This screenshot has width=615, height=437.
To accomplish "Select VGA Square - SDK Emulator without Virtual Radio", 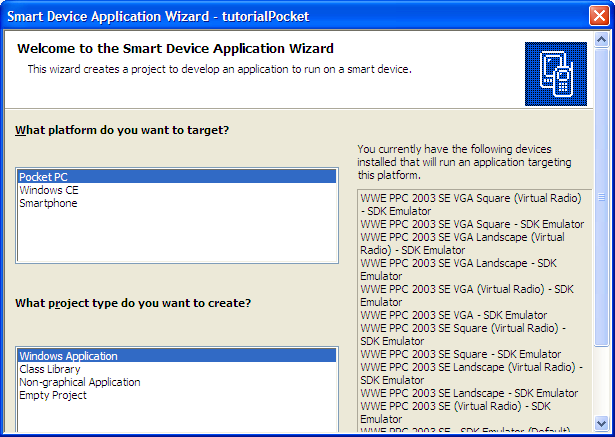I will click(x=471, y=224).
